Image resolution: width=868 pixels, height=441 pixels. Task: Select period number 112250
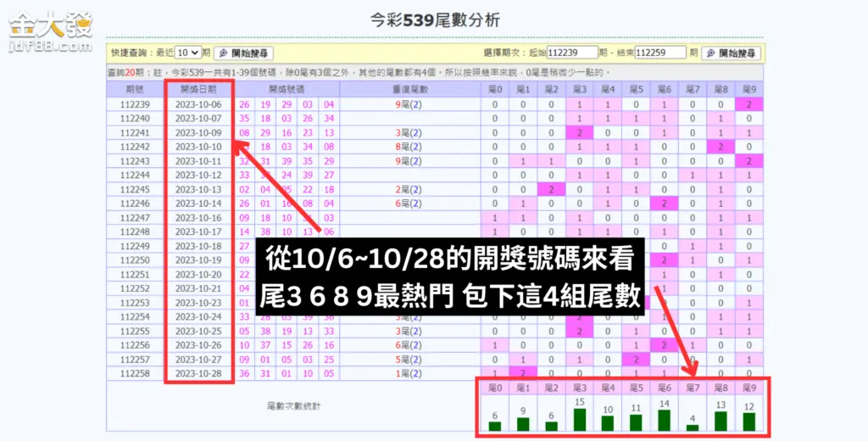(135, 260)
